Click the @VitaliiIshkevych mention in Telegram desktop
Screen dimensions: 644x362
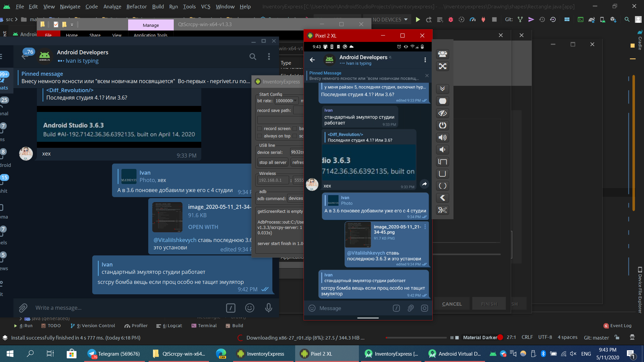[175, 240]
